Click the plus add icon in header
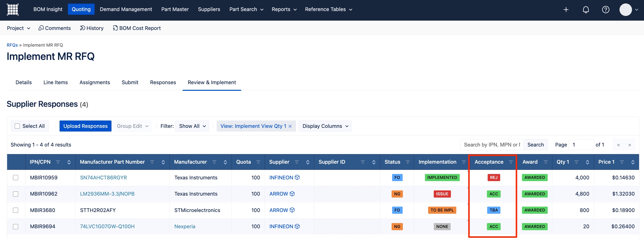The width and height of the screenshot is (644, 240). 566,10
